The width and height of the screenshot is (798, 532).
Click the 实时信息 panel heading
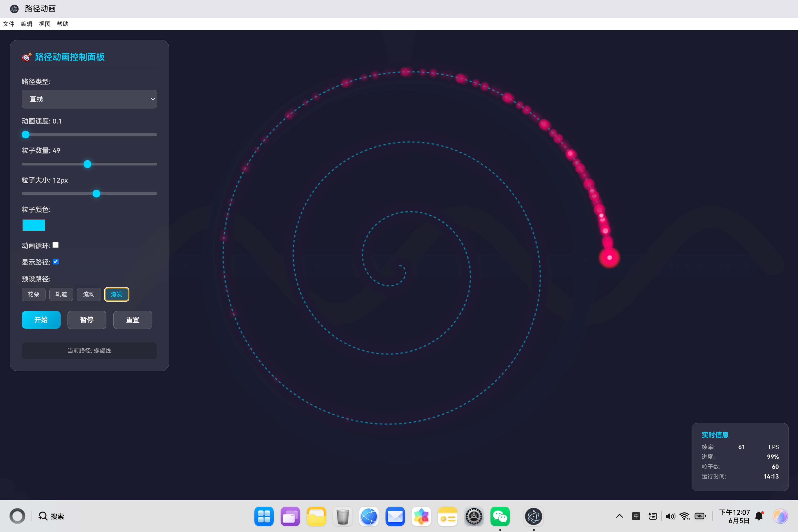(x=715, y=435)
